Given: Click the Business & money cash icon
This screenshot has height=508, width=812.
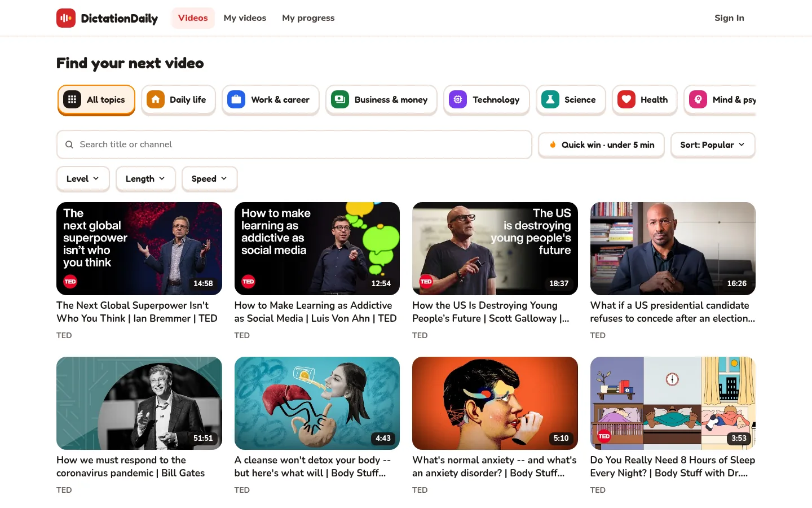Looking at the screenshot, I should [340, 99].
